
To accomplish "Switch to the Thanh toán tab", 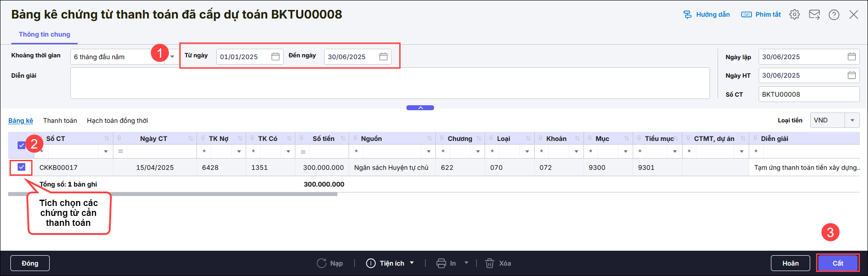I will pos(60,121).
